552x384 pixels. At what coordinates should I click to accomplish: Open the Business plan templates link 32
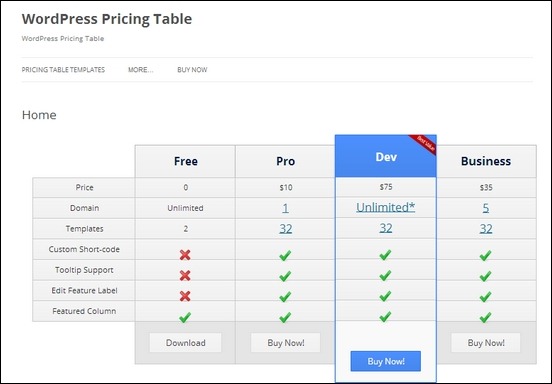pyautogui.click(x=486, y=229)
